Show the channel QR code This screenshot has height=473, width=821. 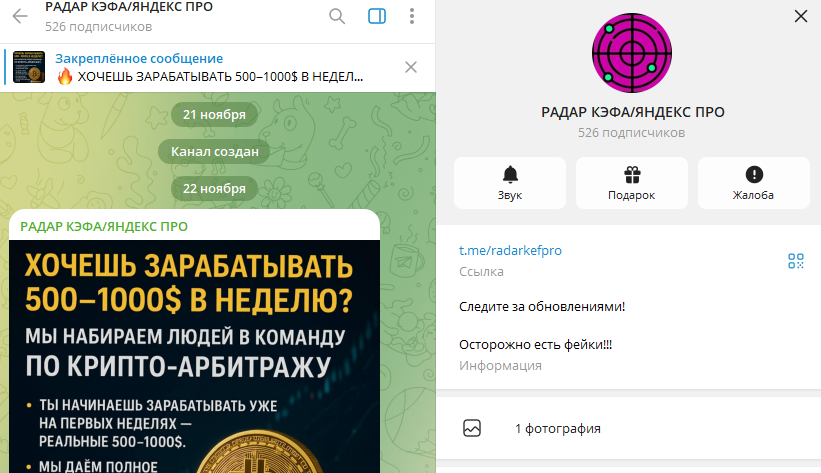point(795,261)
